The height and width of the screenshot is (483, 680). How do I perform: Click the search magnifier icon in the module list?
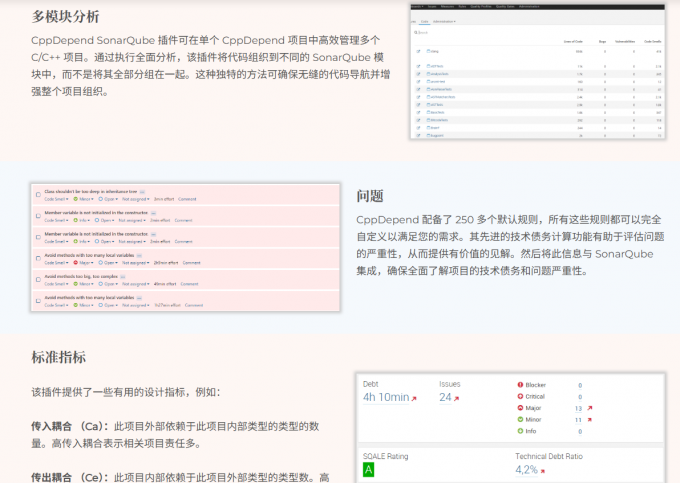(x=415, y=33)
